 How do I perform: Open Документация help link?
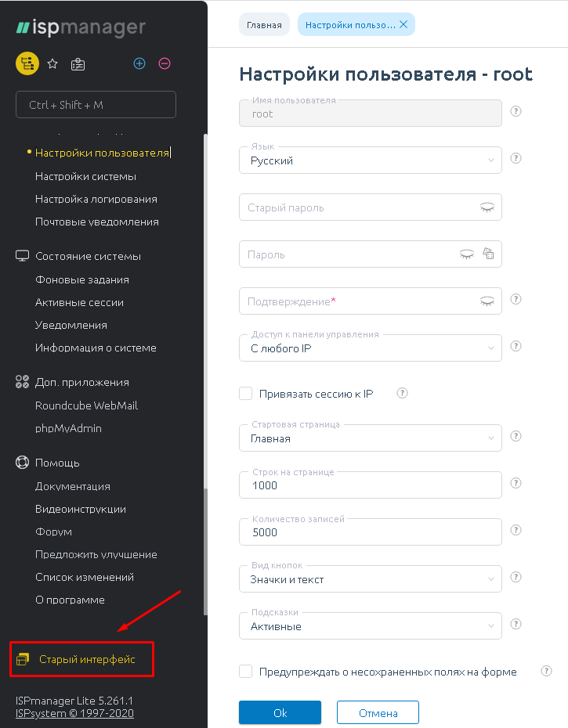click(73, 486)
